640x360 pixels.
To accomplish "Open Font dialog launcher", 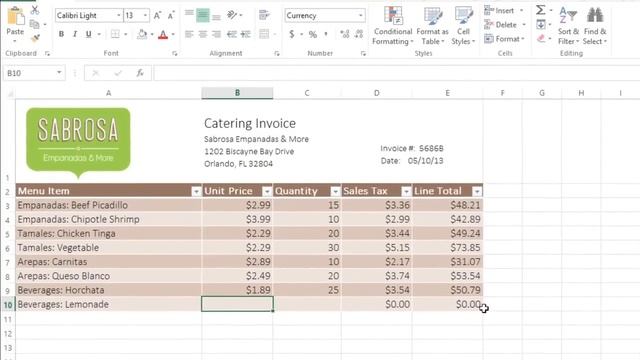I will coord(175,53).
